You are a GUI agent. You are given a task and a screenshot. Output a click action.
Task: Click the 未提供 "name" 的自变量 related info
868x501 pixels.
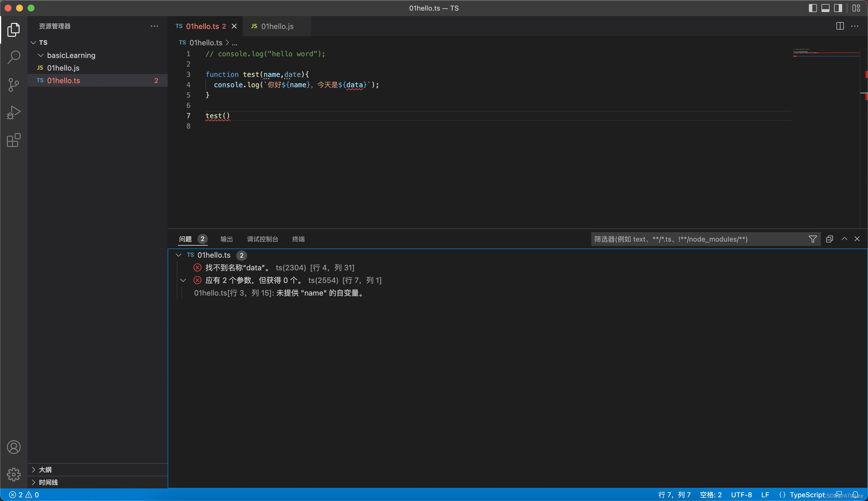517,293
